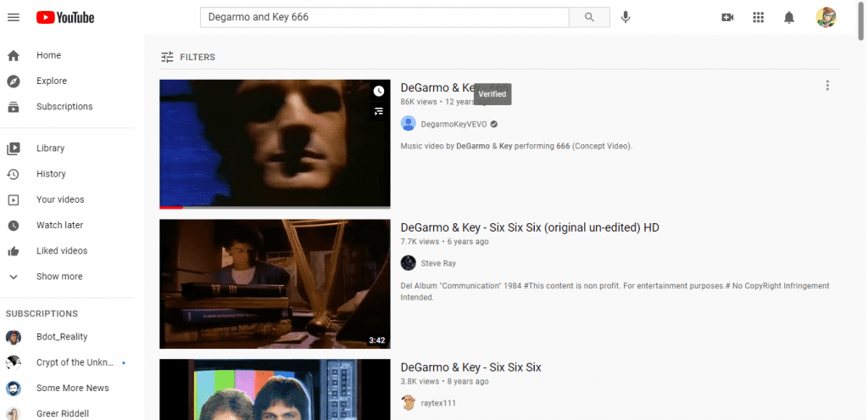
Task: Click the Liked videos thumbs-up icon
Action: pyautogui.click(x=14, y=251)
